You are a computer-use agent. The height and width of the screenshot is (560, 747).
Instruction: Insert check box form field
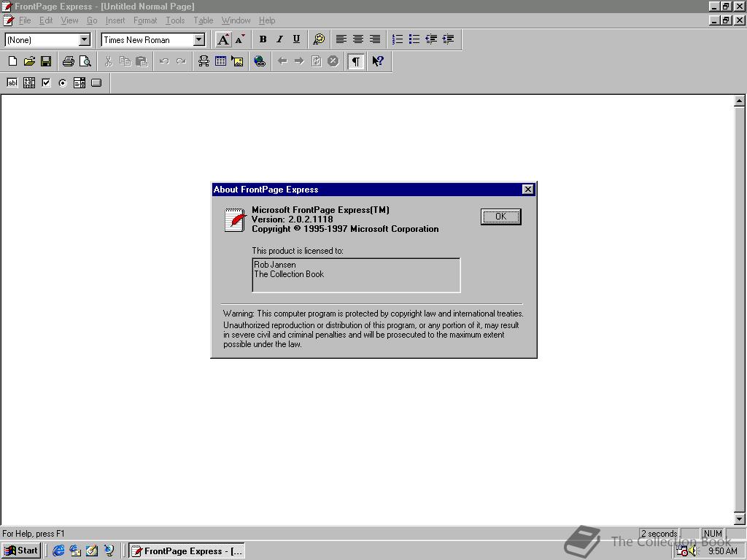[x=46, y=83]
